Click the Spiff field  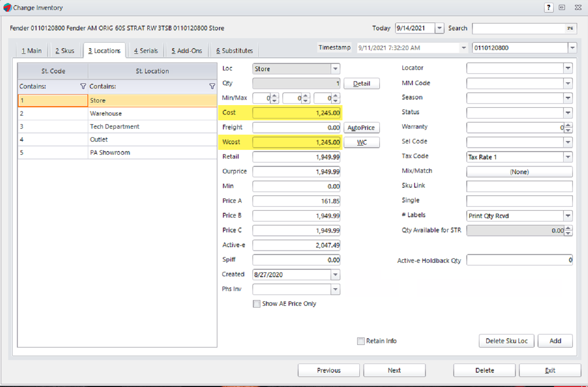296,260
